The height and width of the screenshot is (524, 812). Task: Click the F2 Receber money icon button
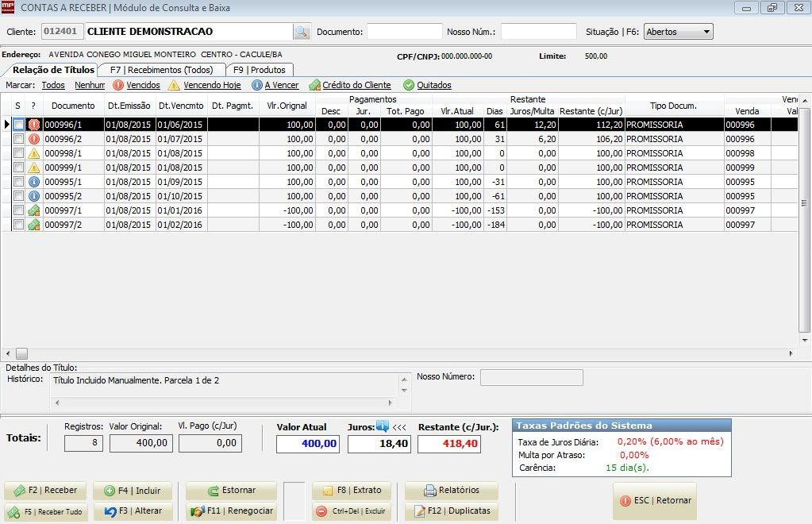[45, 491]
